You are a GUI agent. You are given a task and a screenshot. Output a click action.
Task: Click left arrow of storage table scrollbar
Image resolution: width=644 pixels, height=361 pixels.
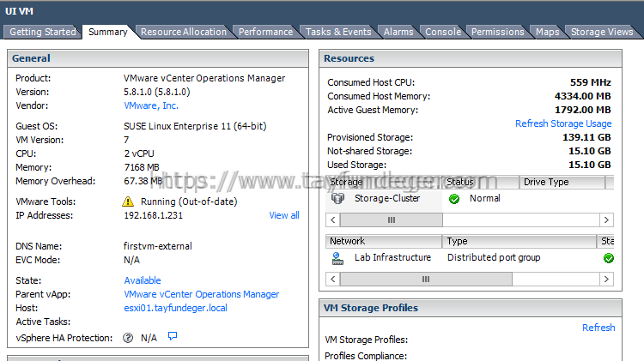(333, 220)
